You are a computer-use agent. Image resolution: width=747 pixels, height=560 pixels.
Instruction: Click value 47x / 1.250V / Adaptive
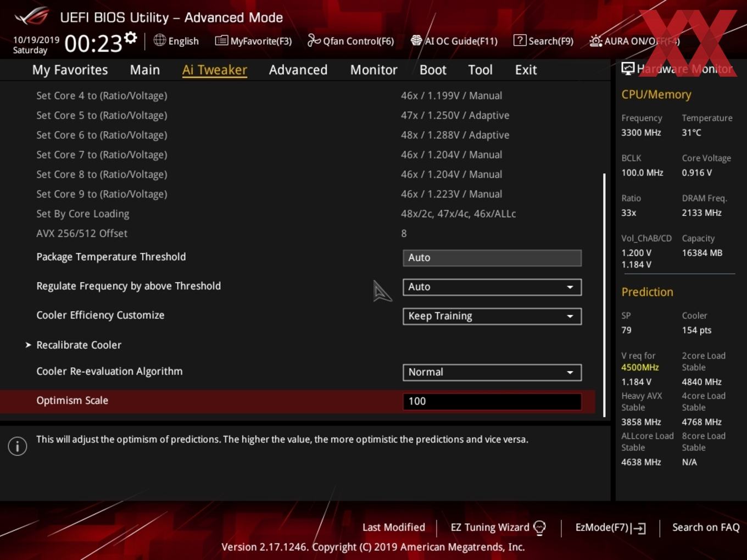tap(455, 115)
